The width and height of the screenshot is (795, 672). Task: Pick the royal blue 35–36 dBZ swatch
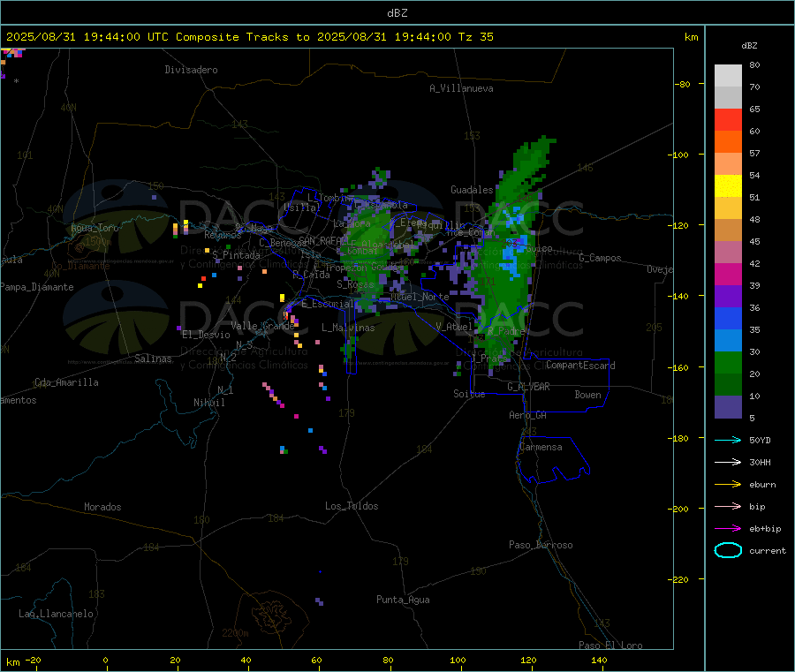point(728,318)
